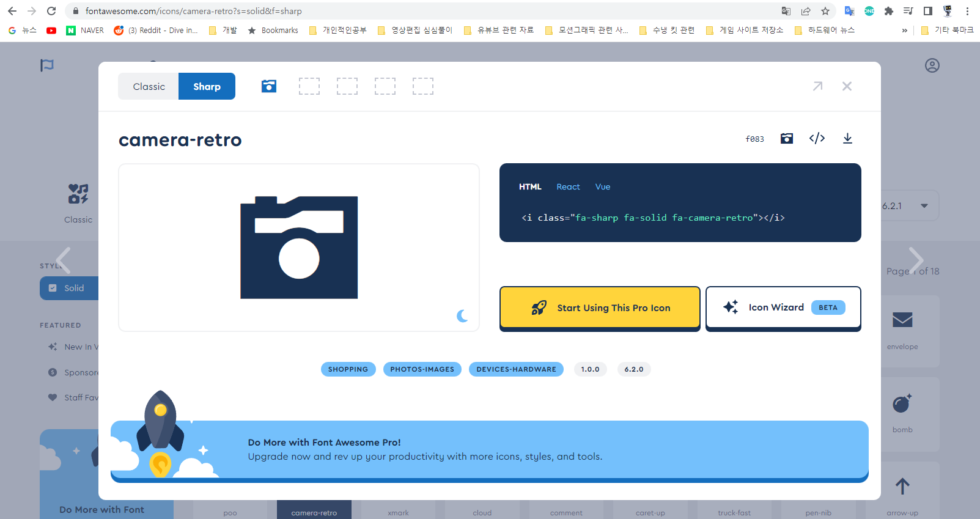Image resolution: width=980 pixels, height=519 pixels.
Task: Click the browser back arrow
Action: 12,11
